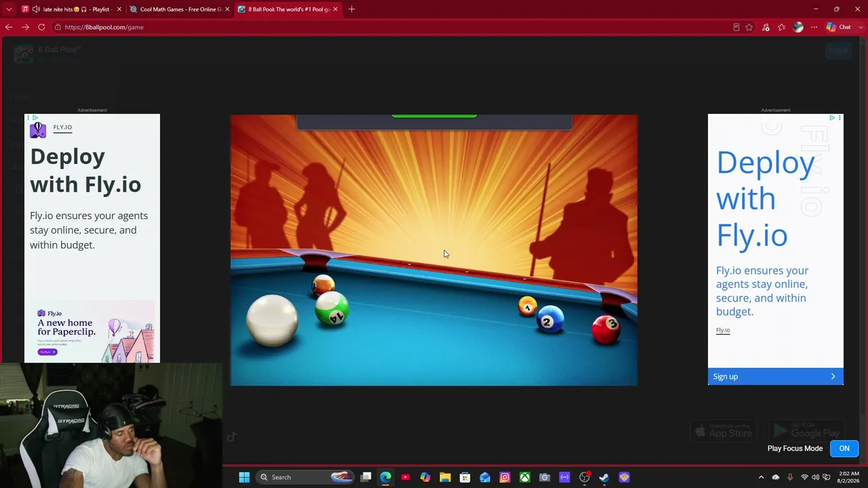The image size is (868, 488).
Task: Open browser Settings and more menu
Action: [814, 27]
